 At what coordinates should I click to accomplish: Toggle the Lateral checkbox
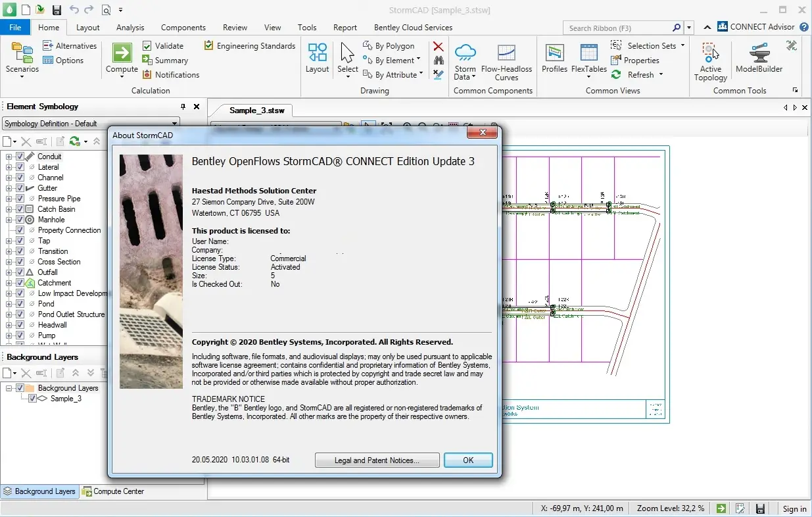point(20,167)
